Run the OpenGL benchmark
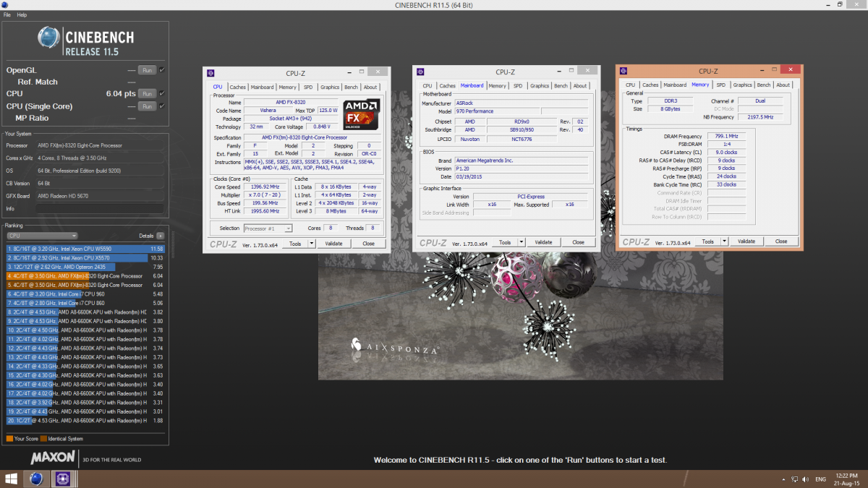The height and width of the screenshot is (488, 868). pos(147,70)
